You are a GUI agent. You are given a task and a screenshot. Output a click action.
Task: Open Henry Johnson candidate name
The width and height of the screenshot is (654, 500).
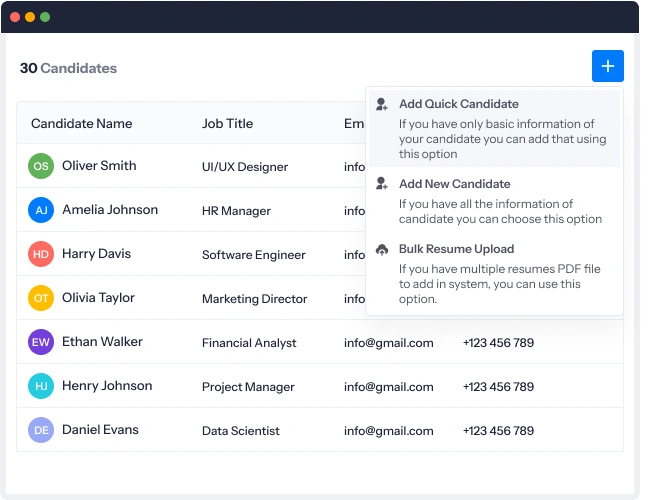107,386
